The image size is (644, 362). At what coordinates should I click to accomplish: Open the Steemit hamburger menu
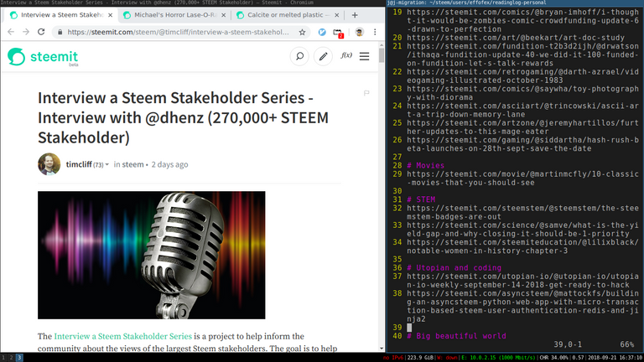click(x=364, y=56)
